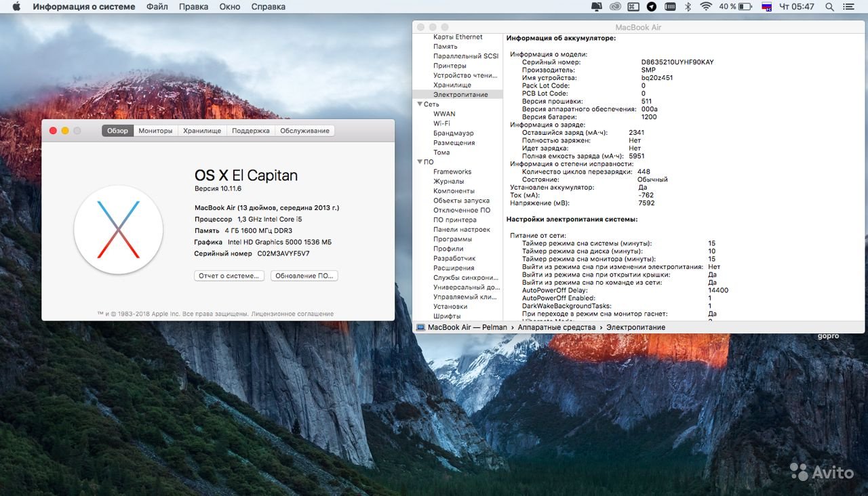Click battery serial number D8635210UYHF90KAY

677,62
